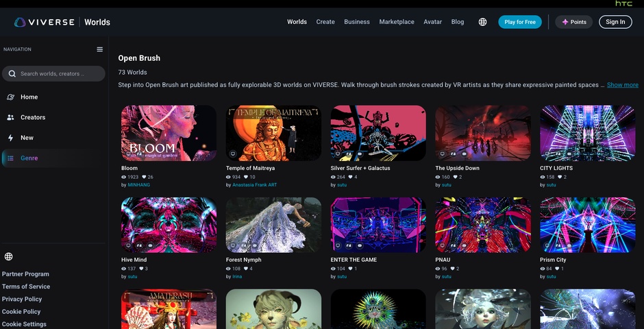Open Cookie Settings in the sidebar
This screenshot has width=644, height=329.
click(24, 324)
